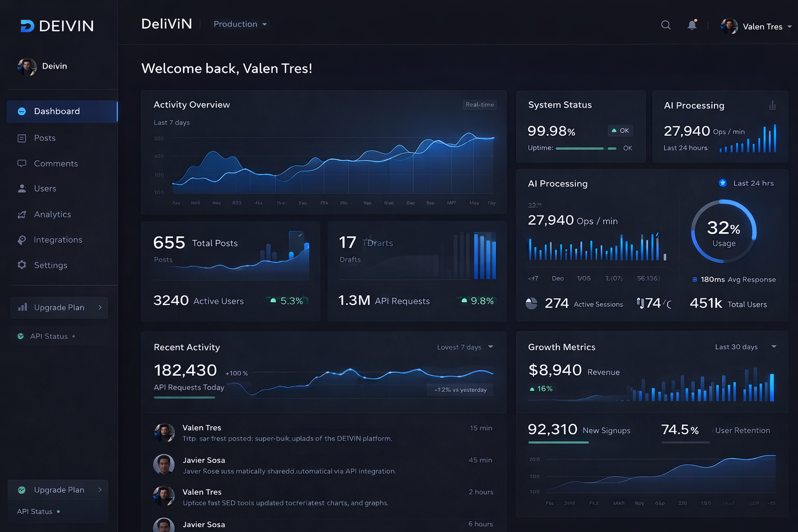Go to Posts in the sidebar
The height and width of the screenshot is (532, 798).
pyautogui.click(x=45, y=138)
